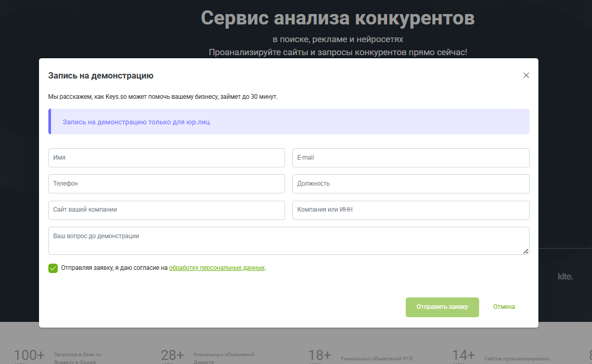Click the notice Запись на демонстрацию только для юр.лиц
The image size is (592, 364).
pyautogui.click(x=289, y=122)
